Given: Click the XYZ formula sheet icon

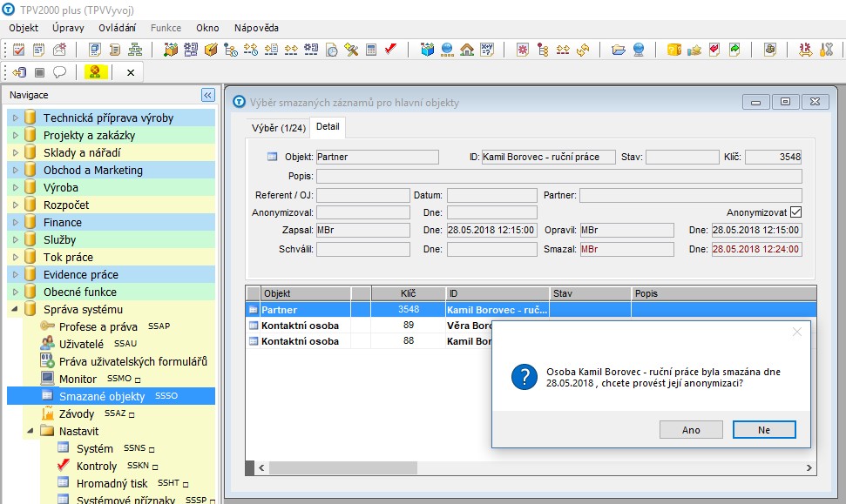Looking at the screenshot, I should [487, 50].
